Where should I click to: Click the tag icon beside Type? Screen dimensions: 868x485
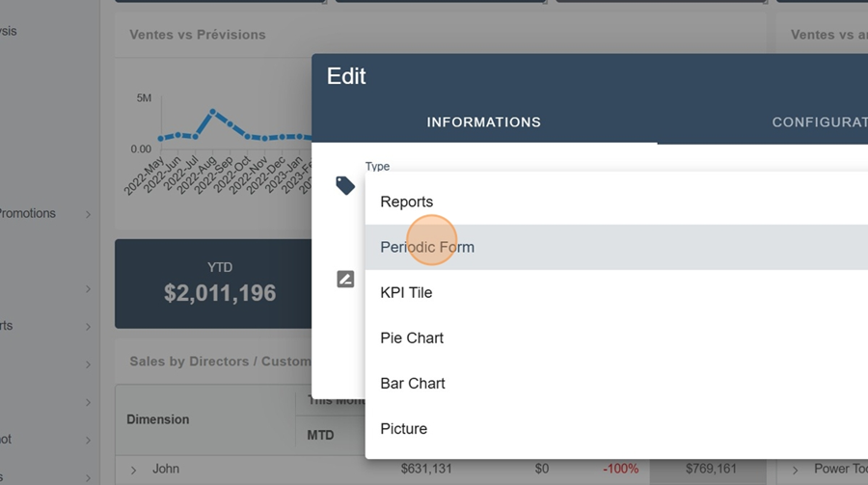[x=345, y=185]
